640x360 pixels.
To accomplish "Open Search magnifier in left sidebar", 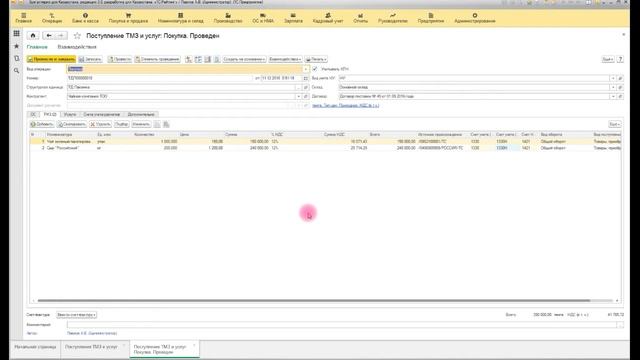I will [x=16, y=71].
